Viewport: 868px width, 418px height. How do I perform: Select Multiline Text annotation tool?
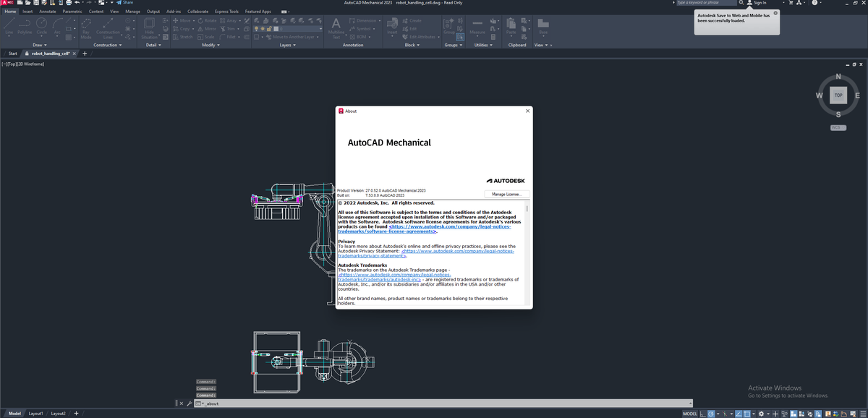pos(336,30)
